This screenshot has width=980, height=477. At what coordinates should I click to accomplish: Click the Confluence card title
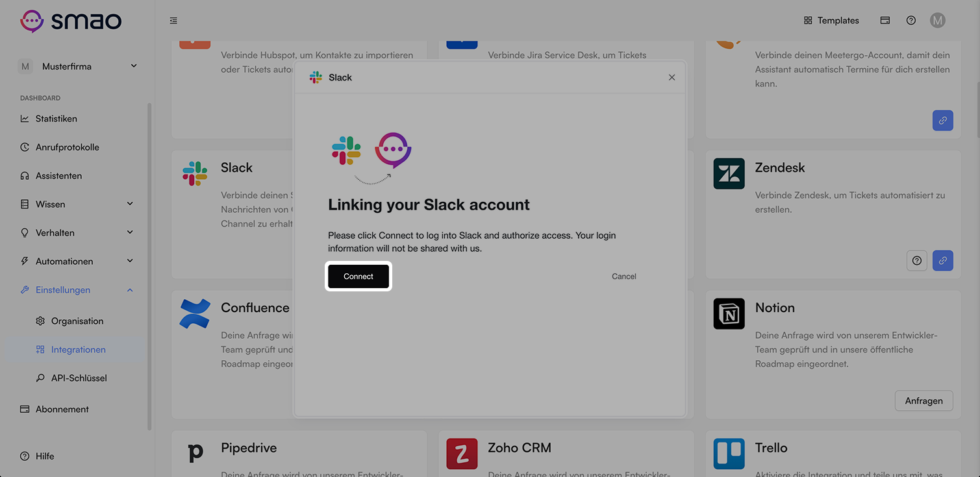click(255, 308)
